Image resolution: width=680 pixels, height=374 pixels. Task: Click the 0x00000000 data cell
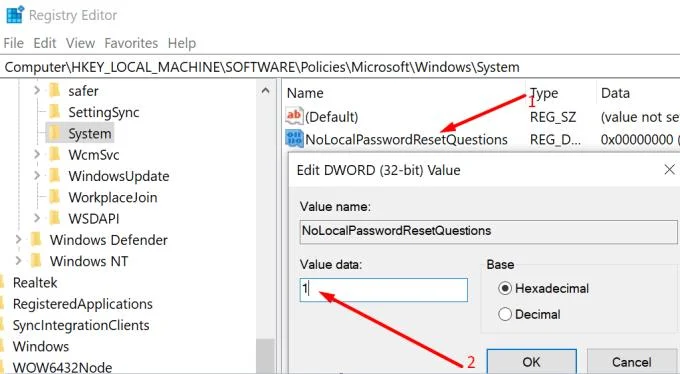click(x=639, y=139)
